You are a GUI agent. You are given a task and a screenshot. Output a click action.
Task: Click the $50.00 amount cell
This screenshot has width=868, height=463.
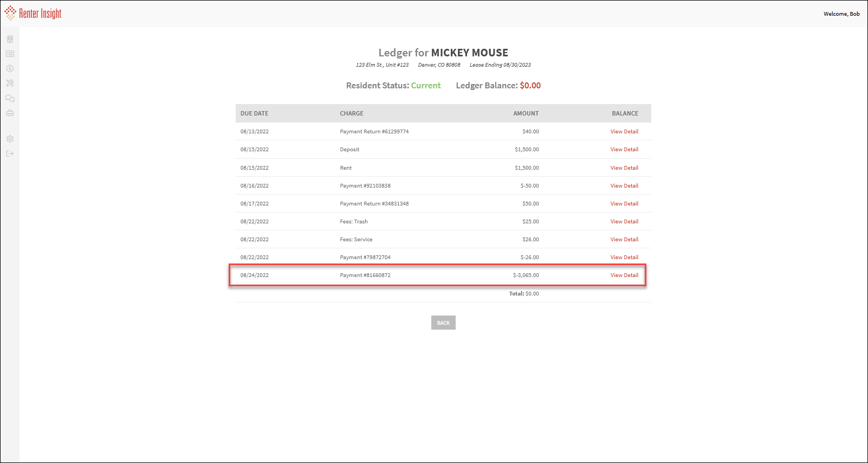pos(530,204)
